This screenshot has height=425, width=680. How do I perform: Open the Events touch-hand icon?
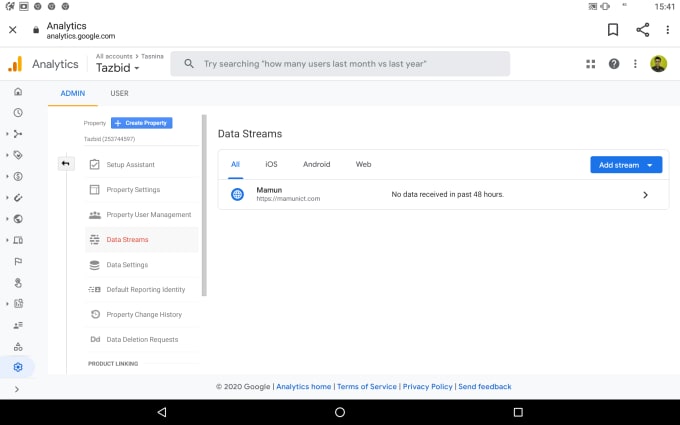click(x=18, y=283)
